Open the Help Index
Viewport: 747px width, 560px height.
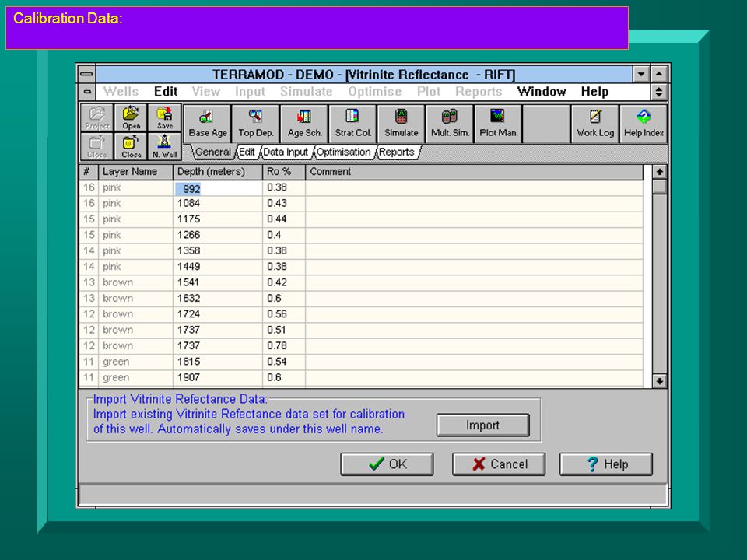point(644,124)
